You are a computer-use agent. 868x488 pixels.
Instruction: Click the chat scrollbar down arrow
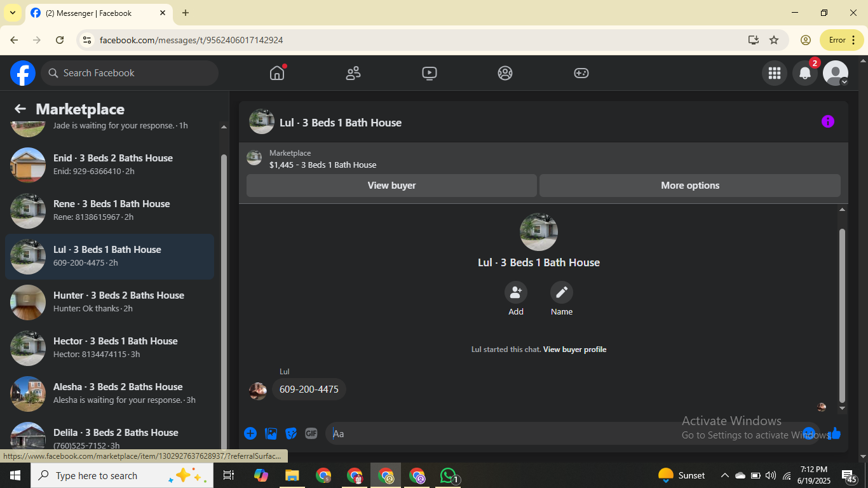tap(843, 408)
